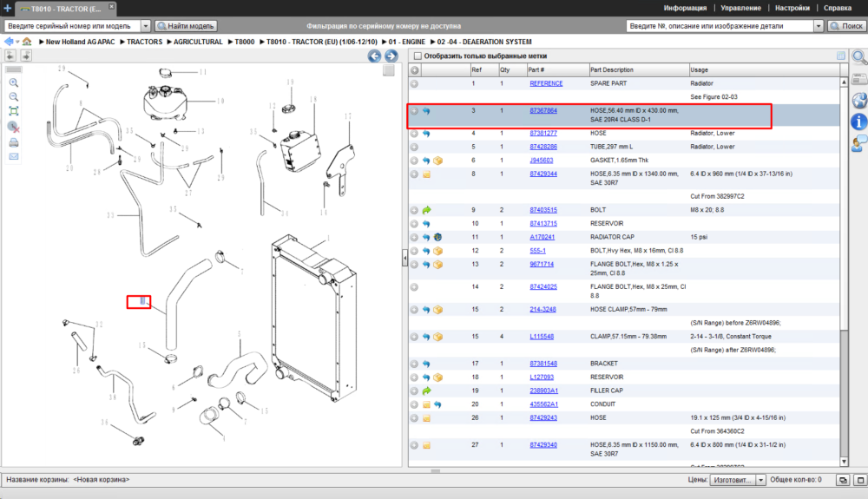The height and width of the screenshot is (499, 868).
Task: Add REFERENCE spare part row with round button
Action: click(x=414, y=83)
